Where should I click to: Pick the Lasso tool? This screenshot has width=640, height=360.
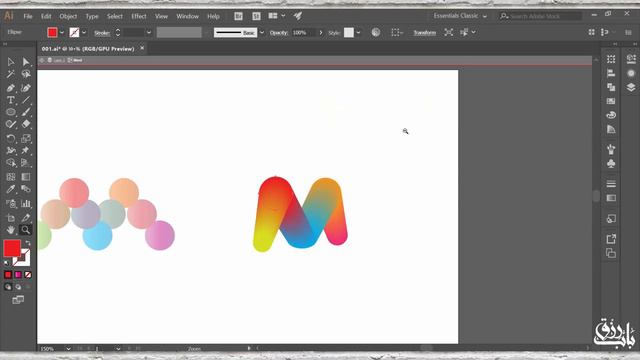(26, 74)
